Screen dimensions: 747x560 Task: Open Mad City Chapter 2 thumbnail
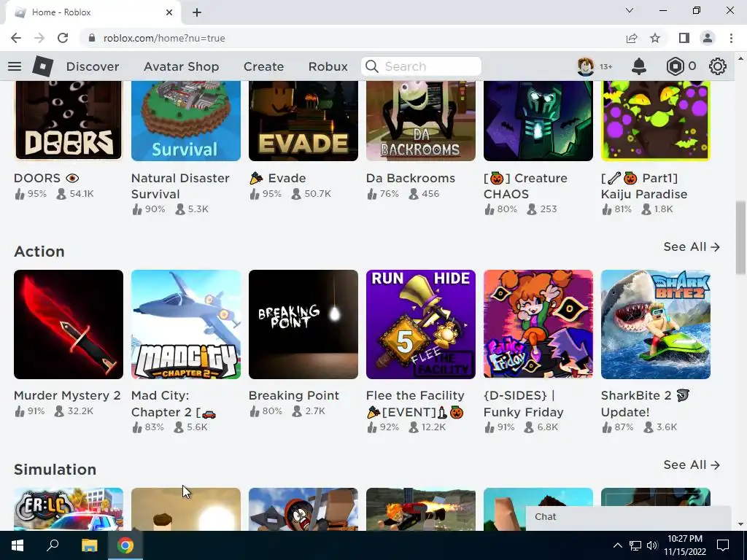pos(186,324)
